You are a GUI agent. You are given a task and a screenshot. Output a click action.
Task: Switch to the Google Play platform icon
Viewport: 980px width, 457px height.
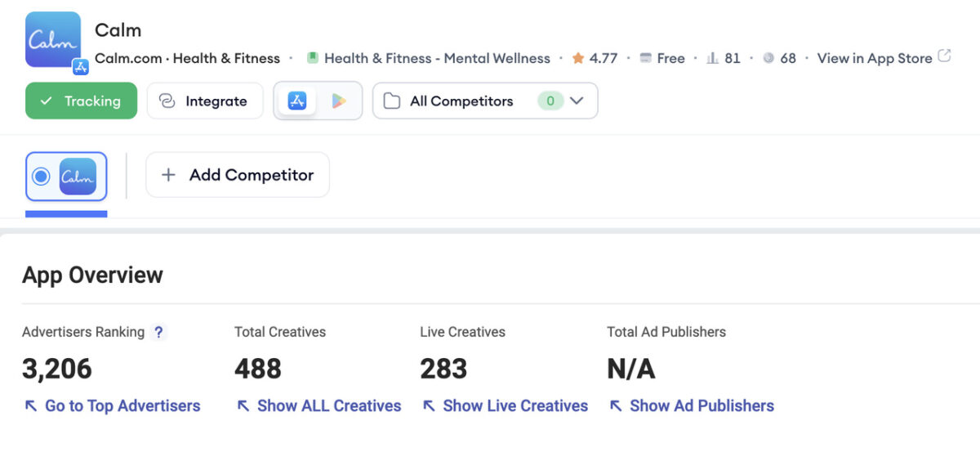pyautogui.click(x=338, y=101)
